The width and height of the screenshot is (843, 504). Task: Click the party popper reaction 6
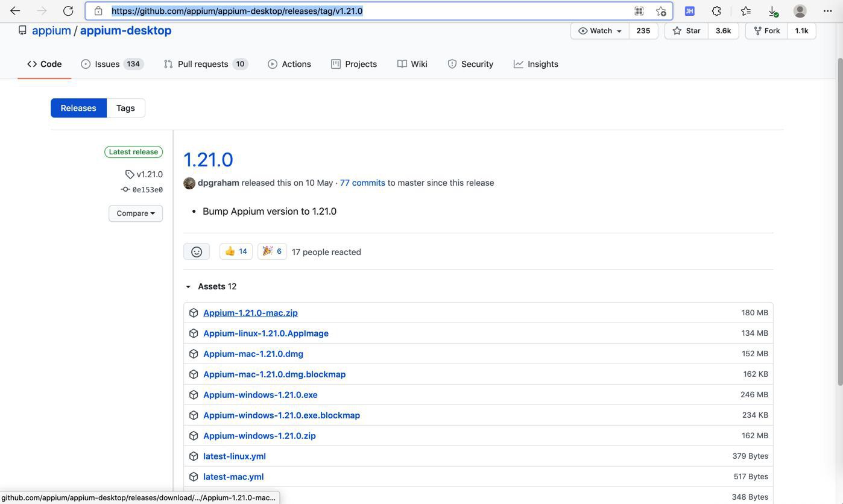pos(272,251)
